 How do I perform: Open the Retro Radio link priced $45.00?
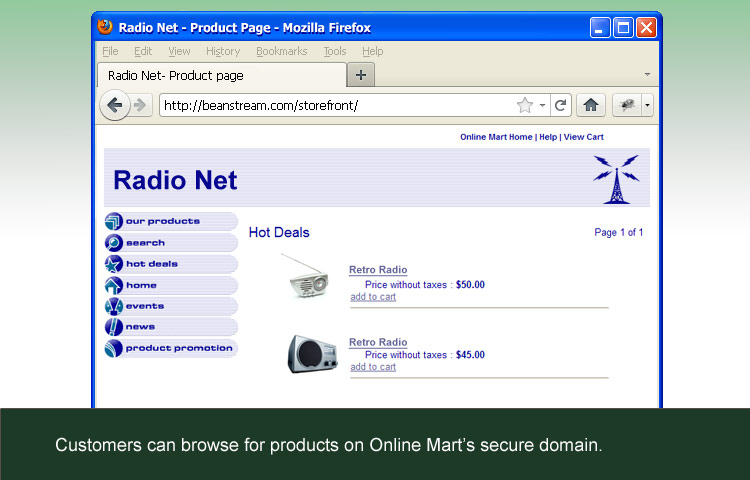click(x=378, y=342)
